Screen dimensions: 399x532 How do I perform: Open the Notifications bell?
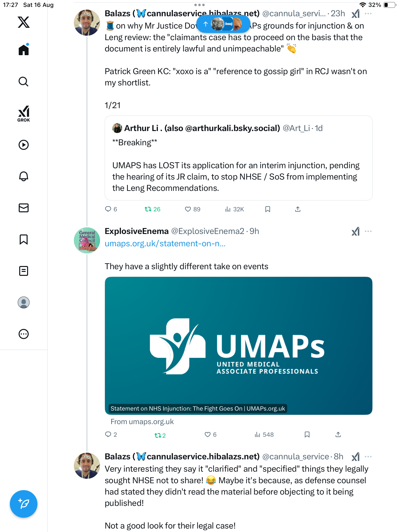click(24, 176)
